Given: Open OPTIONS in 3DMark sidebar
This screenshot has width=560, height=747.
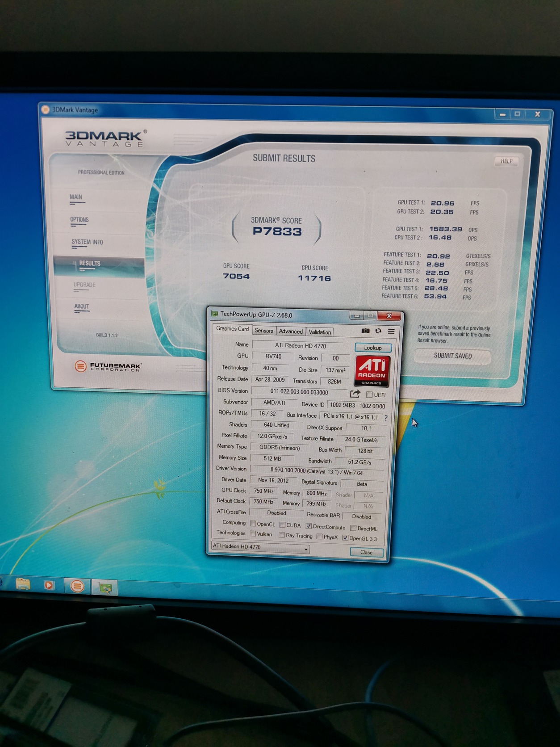Looking at the screenshot, I should (79, 220).
